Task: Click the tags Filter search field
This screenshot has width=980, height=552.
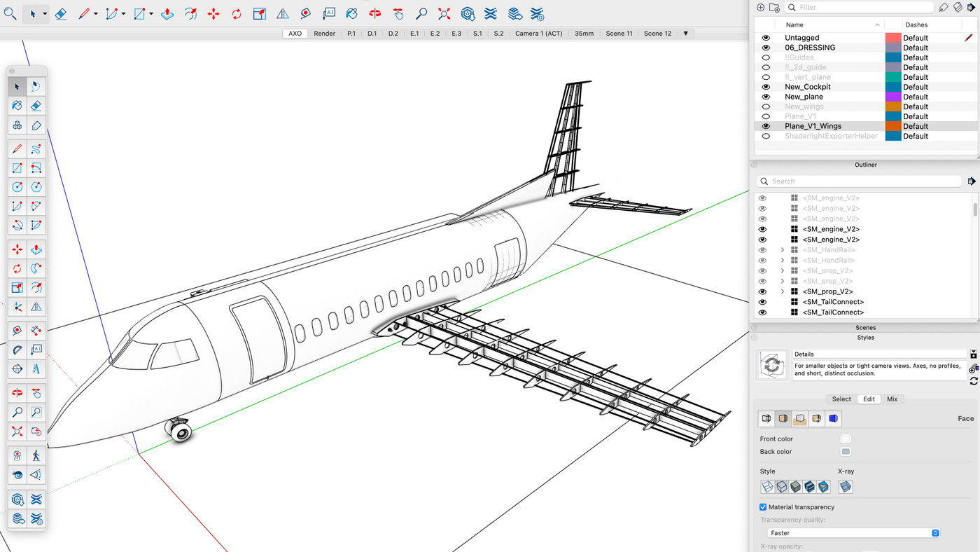Action: [859, 7]
